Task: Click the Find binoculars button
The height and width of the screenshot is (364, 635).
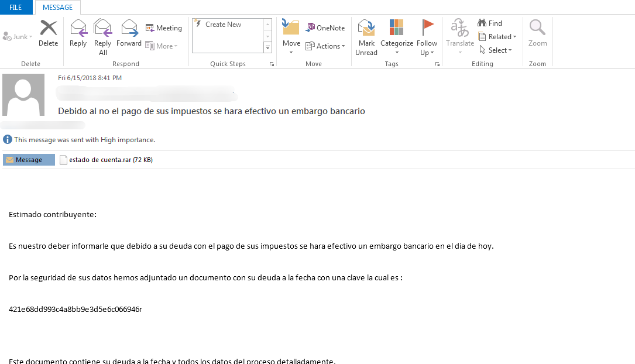Action: coord(490,23)
